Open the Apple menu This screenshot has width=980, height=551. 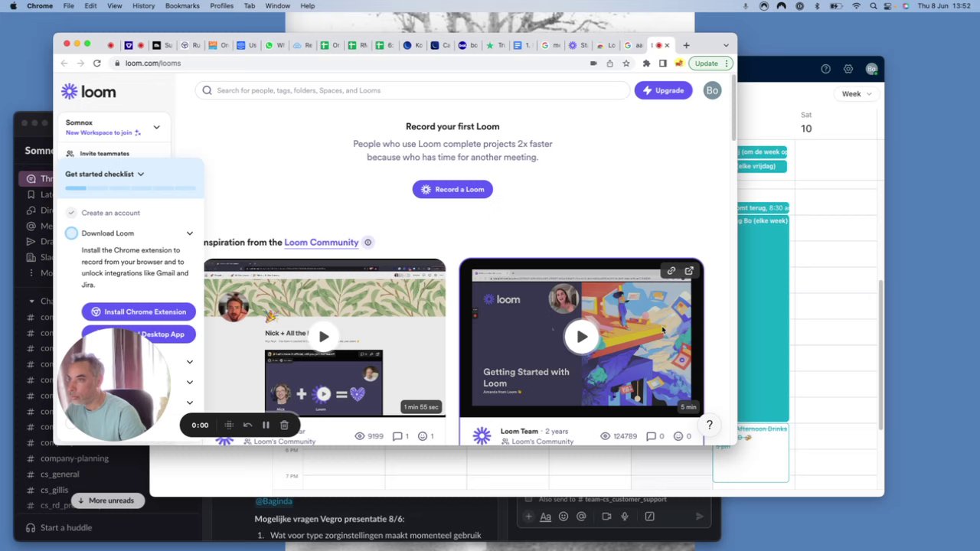13,6
